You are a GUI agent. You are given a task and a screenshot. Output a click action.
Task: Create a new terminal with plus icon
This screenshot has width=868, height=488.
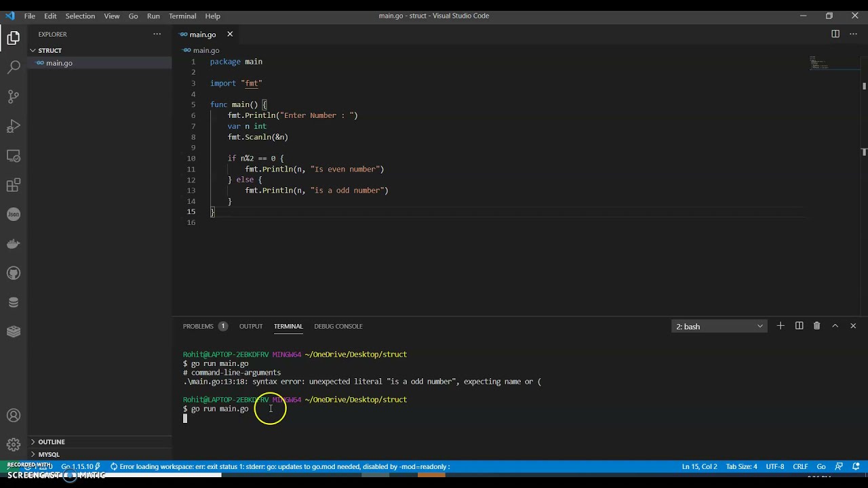(781, 326)
